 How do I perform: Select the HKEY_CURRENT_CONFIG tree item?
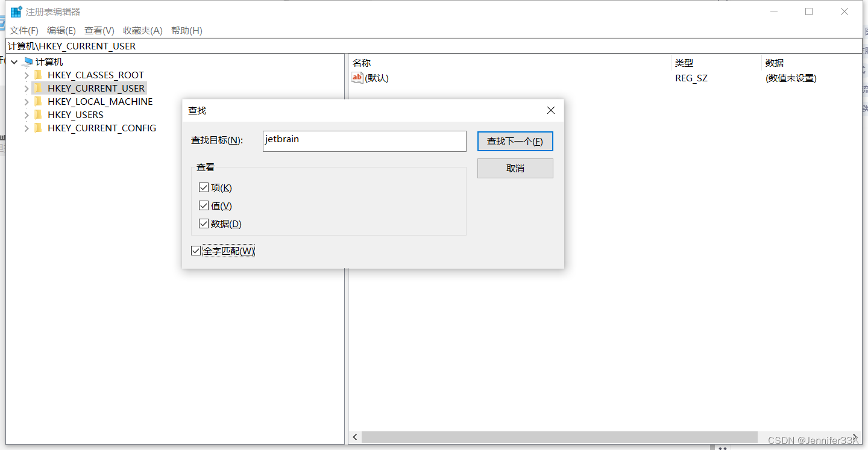coord(102,128)
